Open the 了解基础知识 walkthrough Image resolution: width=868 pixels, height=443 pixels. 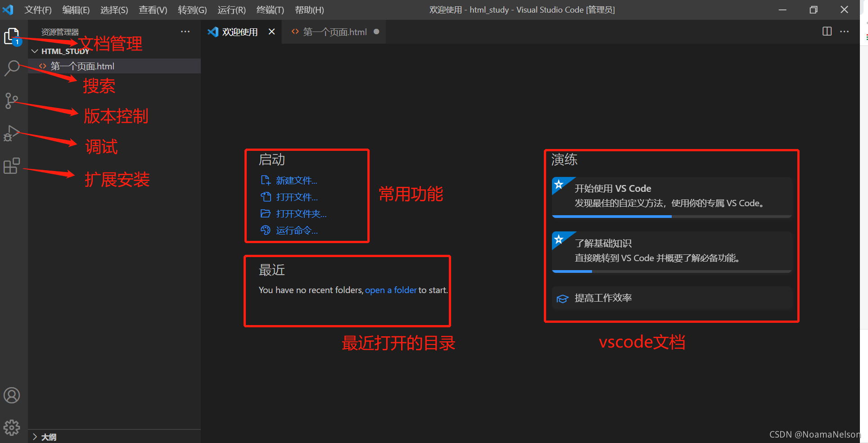point(672,252)
